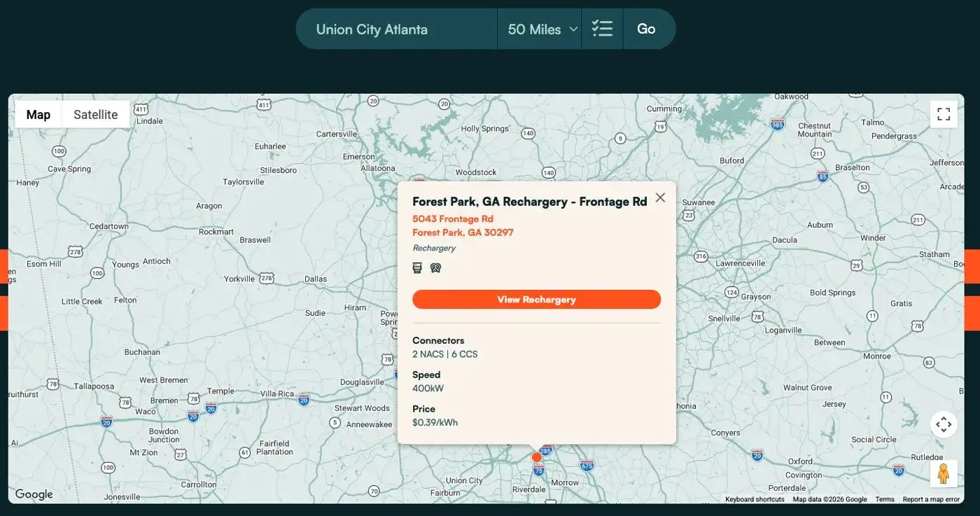This screenshot has height=516, width=980.
Task: Click the Forest Park, GA 30297 address line
Action: [x=463, y=232]
